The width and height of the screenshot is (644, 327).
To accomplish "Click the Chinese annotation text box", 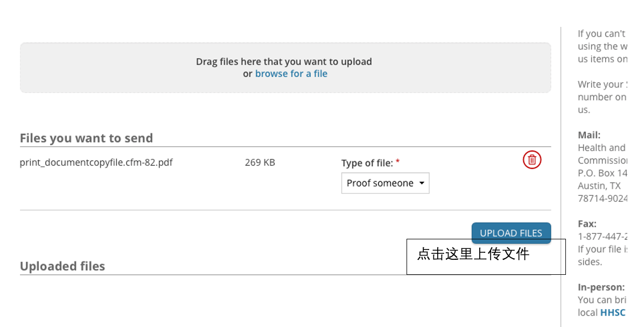I will (x=486, y=257).
